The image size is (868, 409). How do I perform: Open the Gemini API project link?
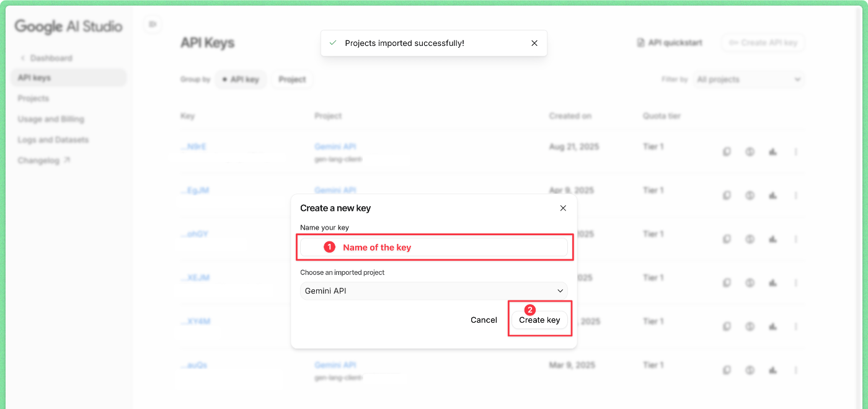335,146
